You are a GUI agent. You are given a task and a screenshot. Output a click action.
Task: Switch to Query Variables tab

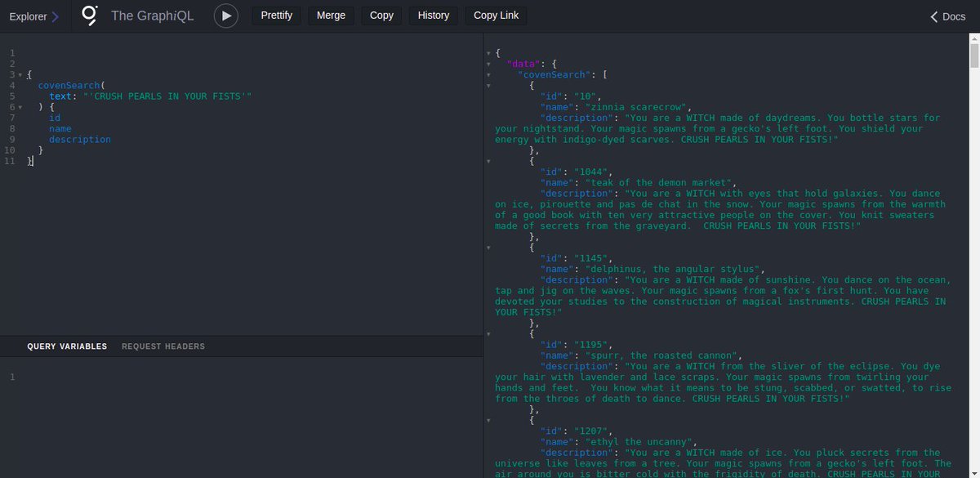(67, 346)
